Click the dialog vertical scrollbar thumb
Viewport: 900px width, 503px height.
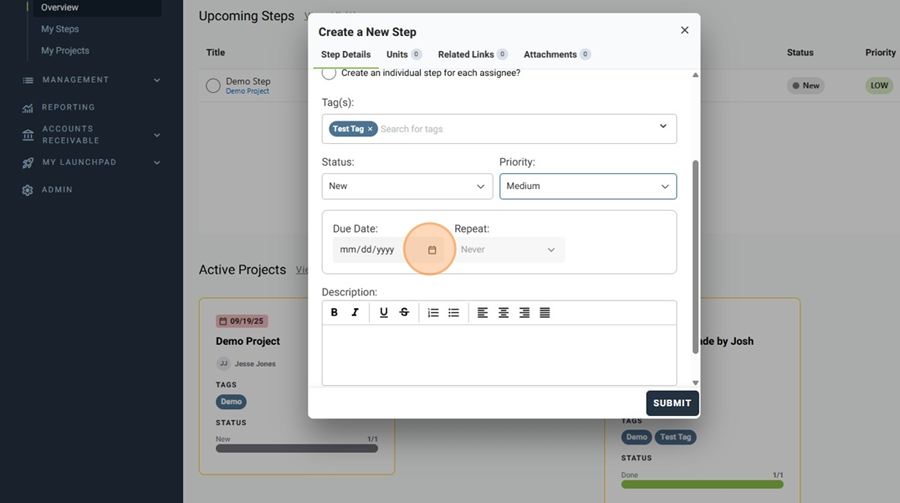click(695, 257)
